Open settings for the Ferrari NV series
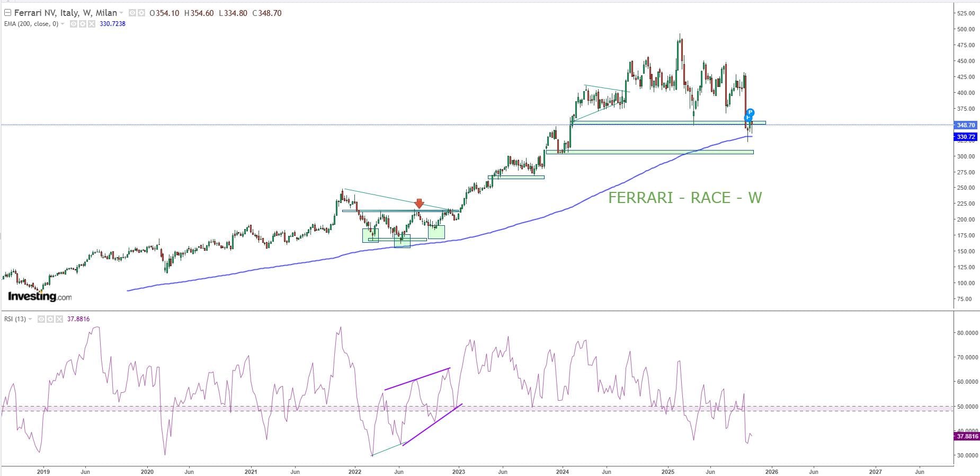 click(x=141, y=13)
